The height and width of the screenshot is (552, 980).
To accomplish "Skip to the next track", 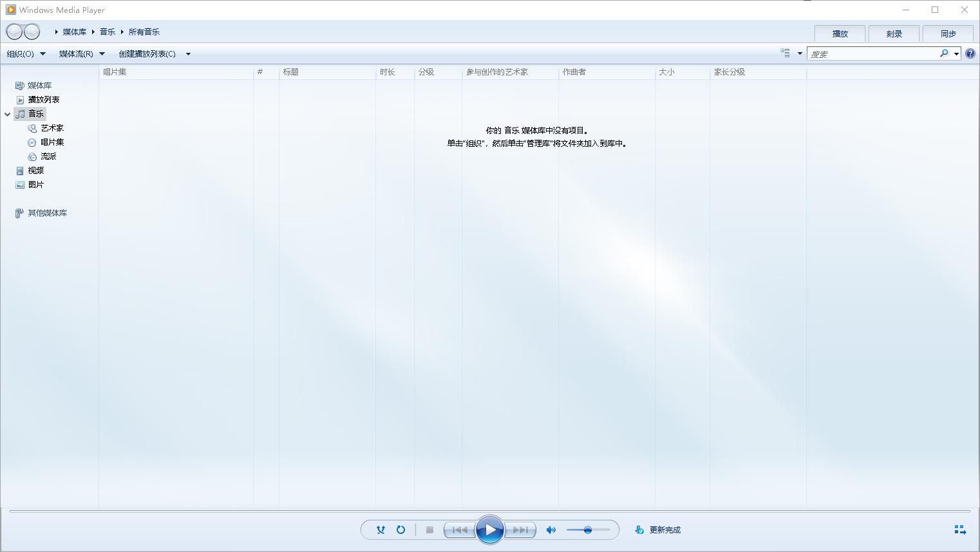I will pos(520,530).
